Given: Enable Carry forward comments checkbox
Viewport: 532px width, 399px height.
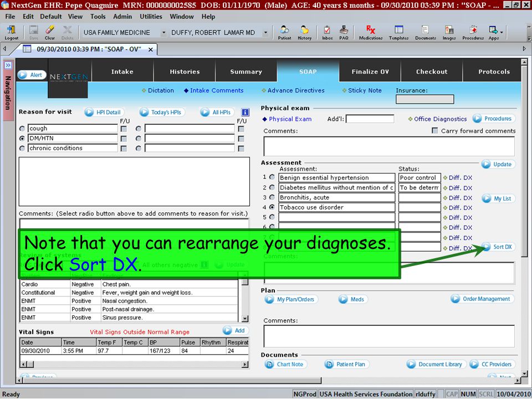Looking at the screenshot, I should [x=434, y=131].
